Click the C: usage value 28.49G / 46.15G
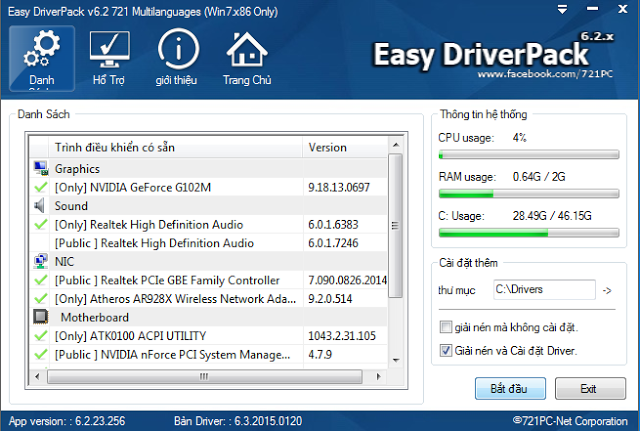 [x=552, y=216]
